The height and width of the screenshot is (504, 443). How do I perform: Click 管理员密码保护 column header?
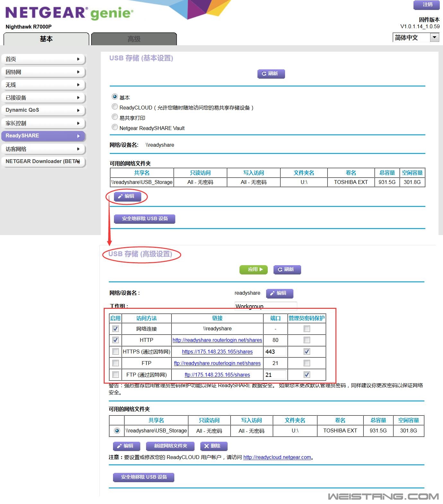pos(307,318)
